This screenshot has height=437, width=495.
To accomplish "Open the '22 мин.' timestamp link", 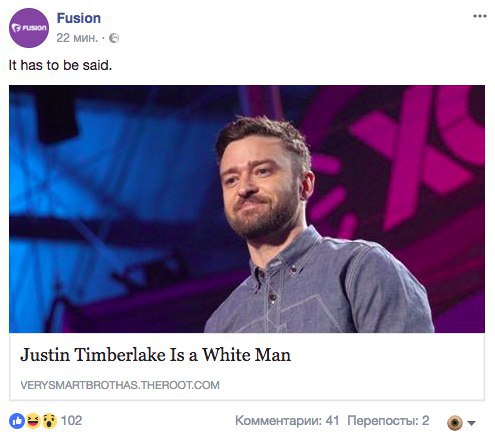I will pyautogui.click(x=77, y=38).
